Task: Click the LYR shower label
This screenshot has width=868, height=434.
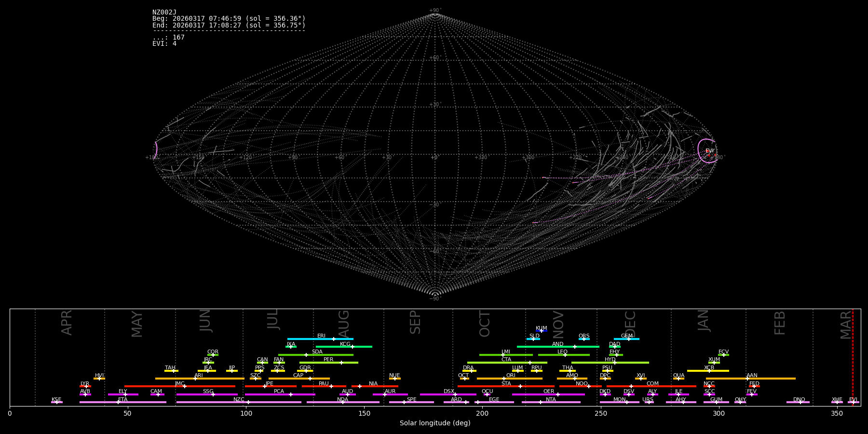Action: point(85,384)
